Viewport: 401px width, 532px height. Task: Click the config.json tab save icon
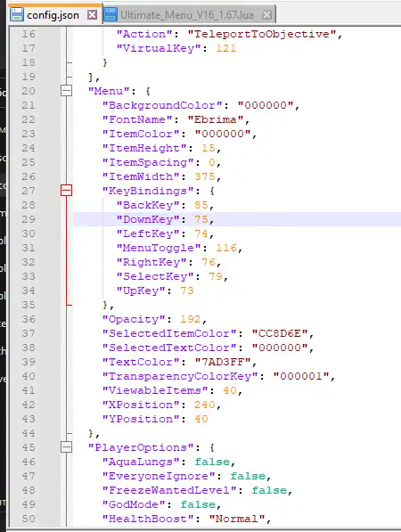17,14
